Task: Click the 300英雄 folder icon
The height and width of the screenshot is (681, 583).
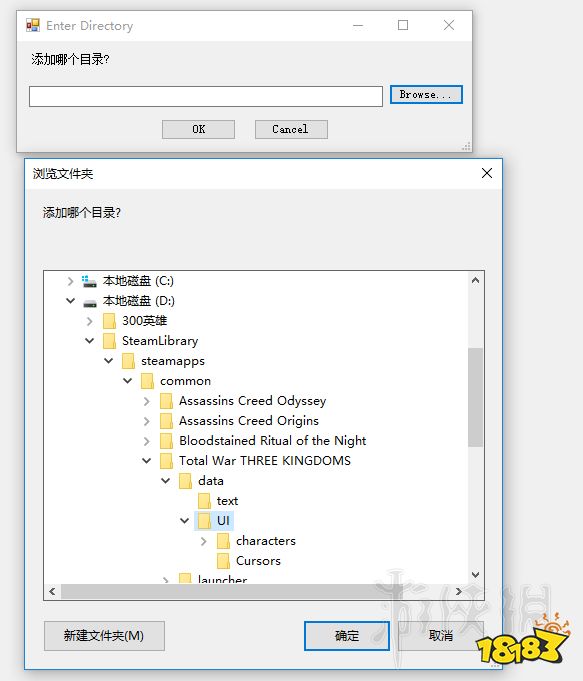Action: 109,321
